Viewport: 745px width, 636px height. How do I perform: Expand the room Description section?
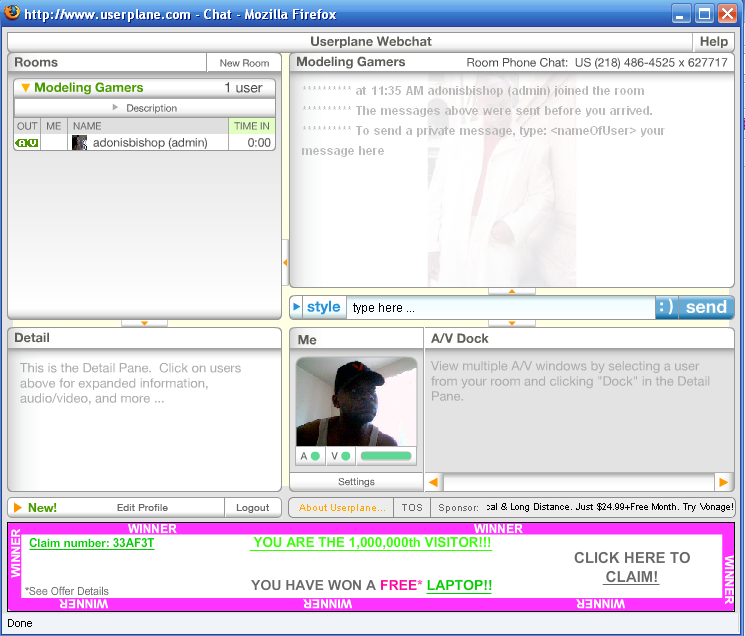click(x=145, y=108)
